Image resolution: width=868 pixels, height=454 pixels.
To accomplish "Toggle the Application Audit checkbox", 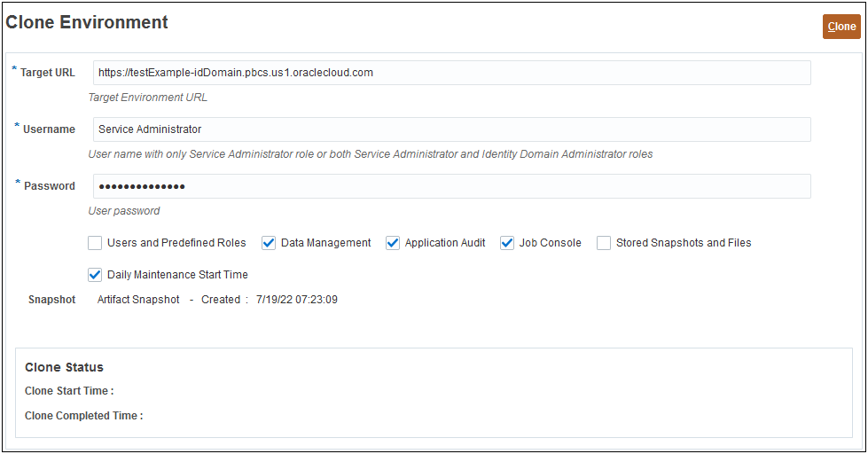I will tap(394, 243).
